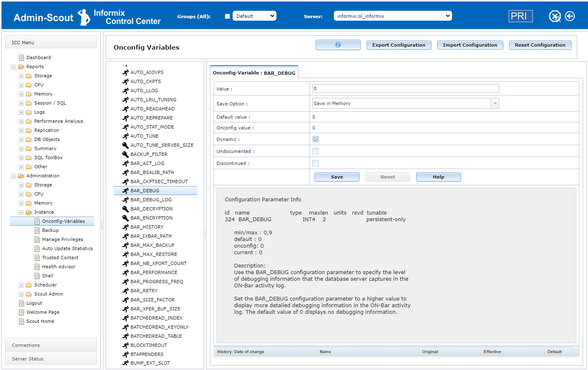Open the Welcome Page item

[43, 312]
